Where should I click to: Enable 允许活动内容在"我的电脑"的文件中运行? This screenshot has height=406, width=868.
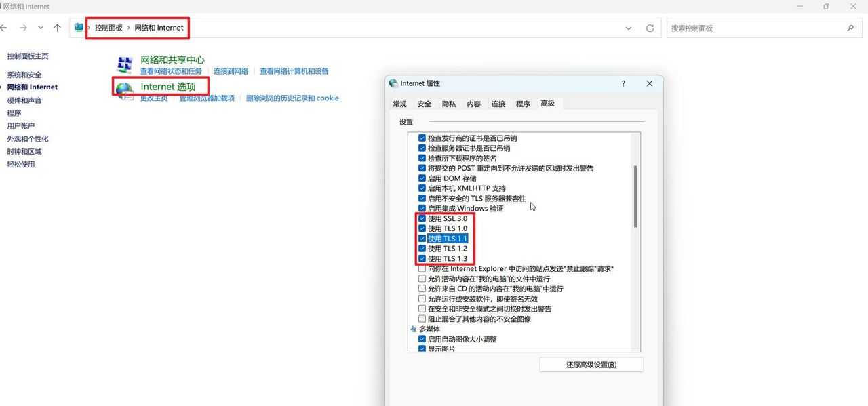422,279
